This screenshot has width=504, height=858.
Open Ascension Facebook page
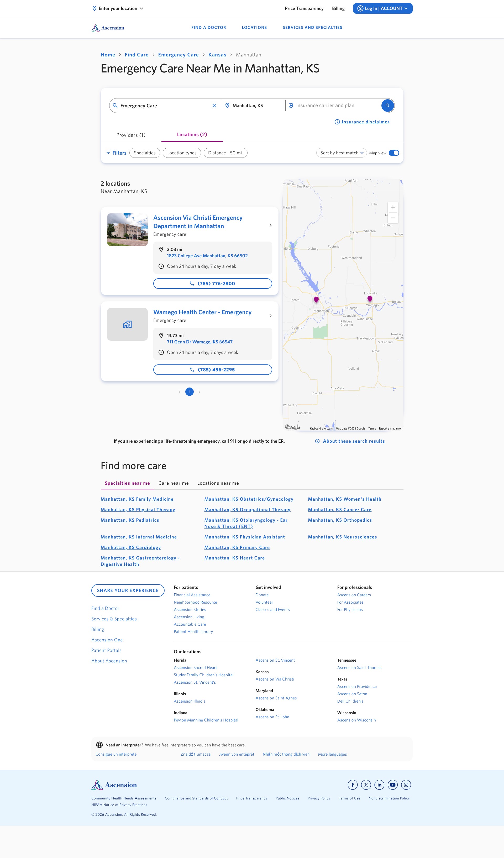[x=353, y=784]
